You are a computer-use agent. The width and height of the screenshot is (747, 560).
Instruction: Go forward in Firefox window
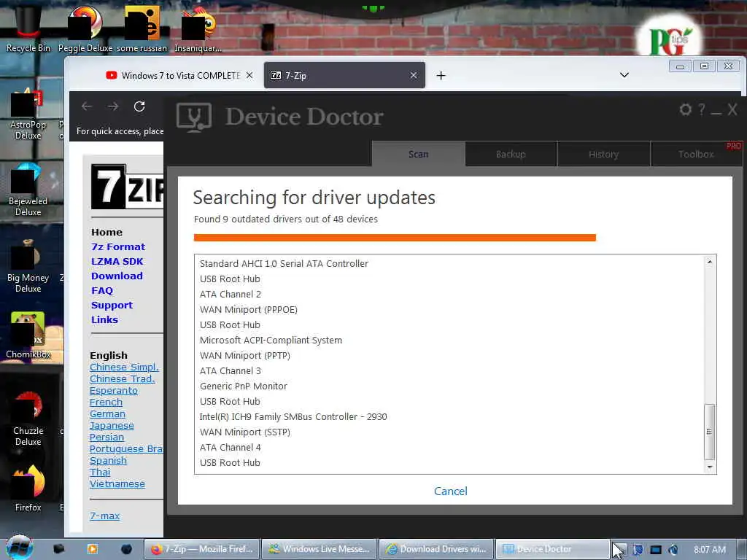[113, 106]
